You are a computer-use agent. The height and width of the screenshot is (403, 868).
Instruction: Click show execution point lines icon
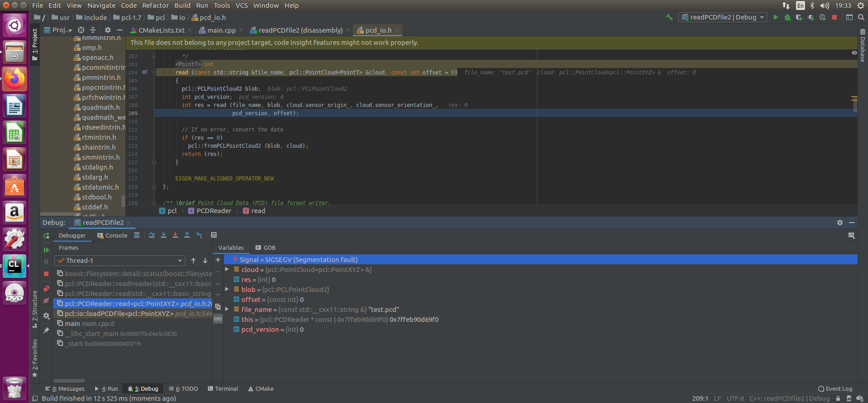pos(137,235)
